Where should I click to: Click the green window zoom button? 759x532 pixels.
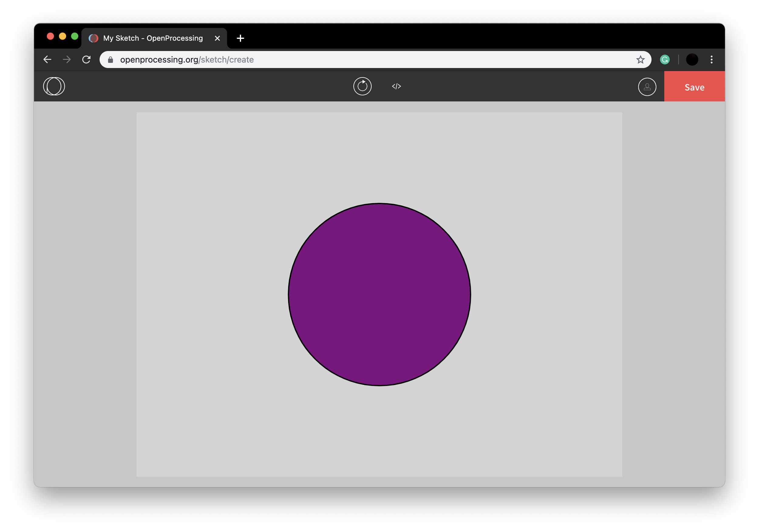(75, 36)
